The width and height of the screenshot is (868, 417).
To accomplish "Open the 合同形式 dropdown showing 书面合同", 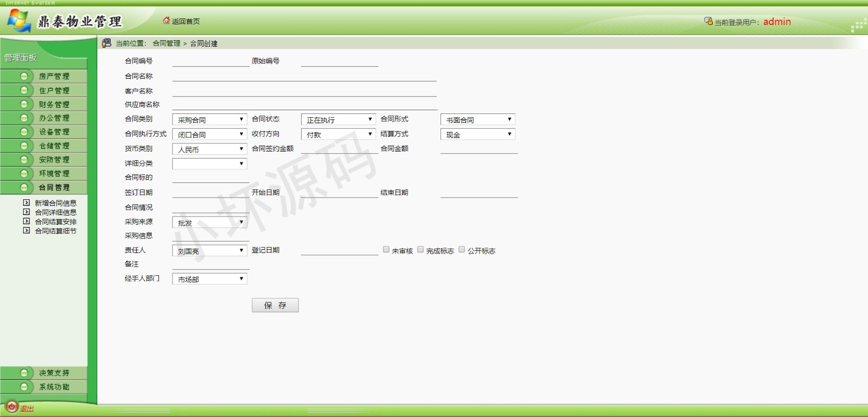I will [478, 119].
